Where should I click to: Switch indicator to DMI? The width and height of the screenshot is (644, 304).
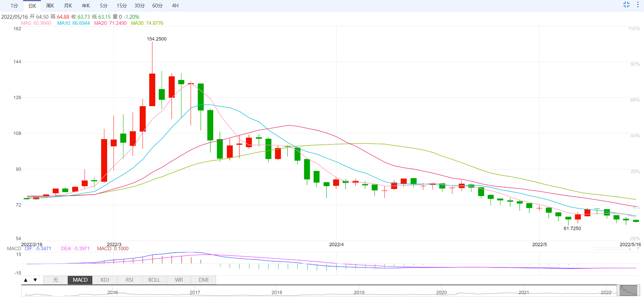coord(203,280)
